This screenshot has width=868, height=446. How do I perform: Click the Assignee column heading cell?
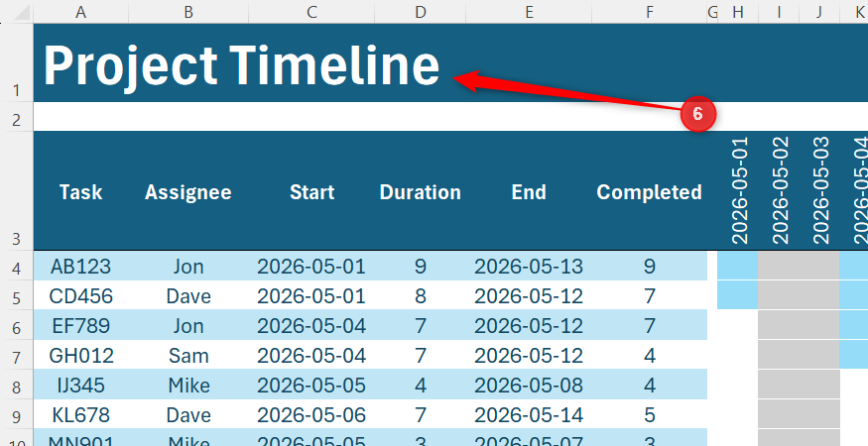coord(188,191)
